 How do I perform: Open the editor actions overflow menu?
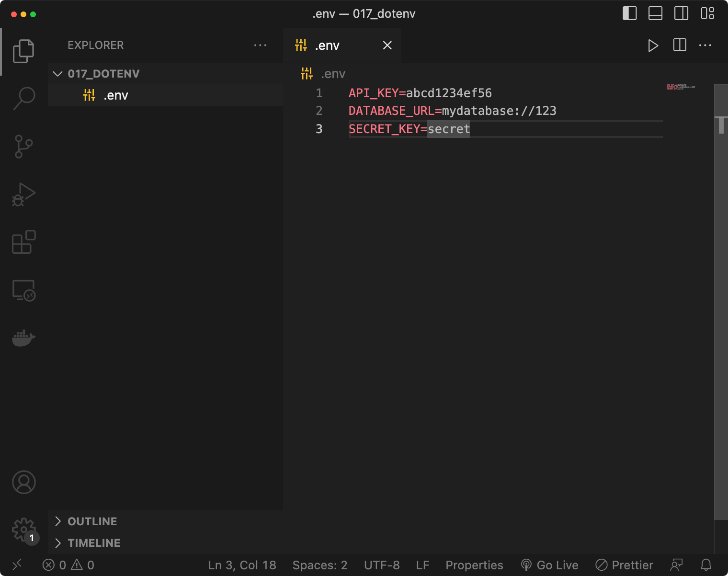click(705, 45)
